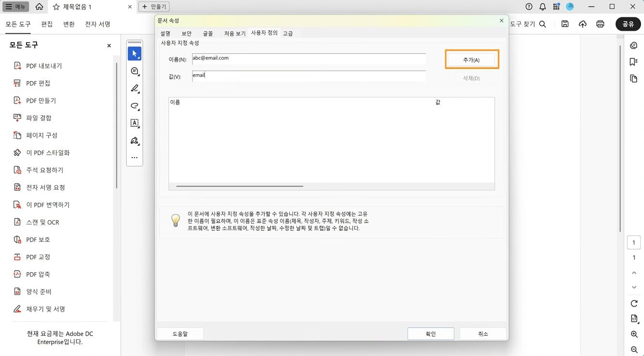
Task: Open the bookmarks panel icon
Action: pyautogui.click(x=633, y=62)
